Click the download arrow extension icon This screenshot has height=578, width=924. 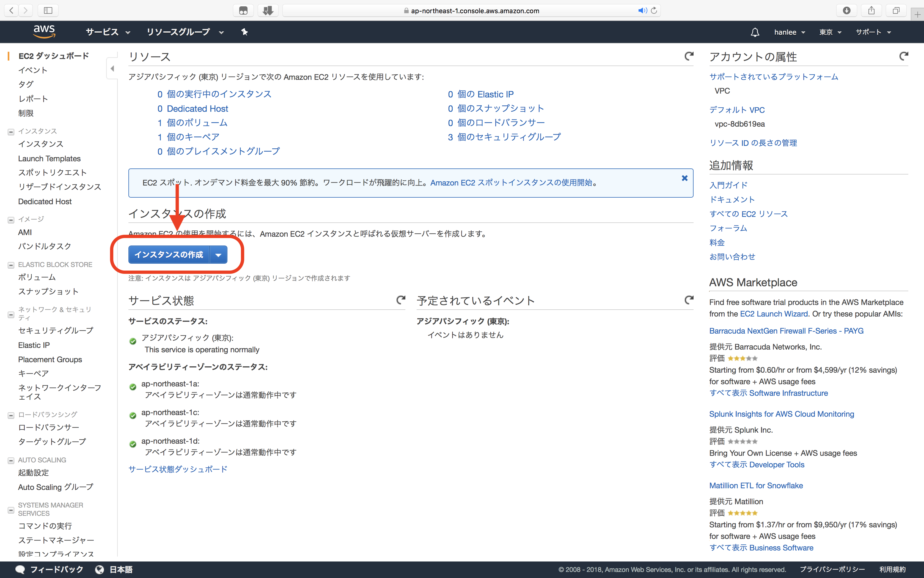coord(268,10)
